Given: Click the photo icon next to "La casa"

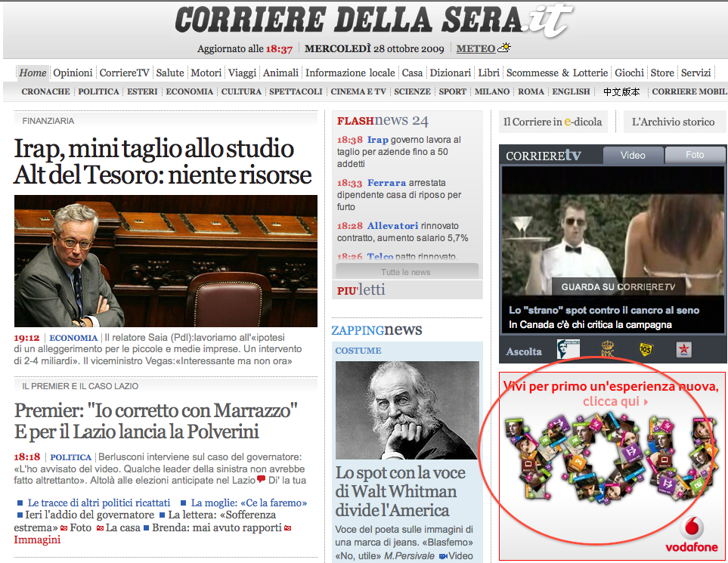Looking at the screenshot, I should pos(101,527).
